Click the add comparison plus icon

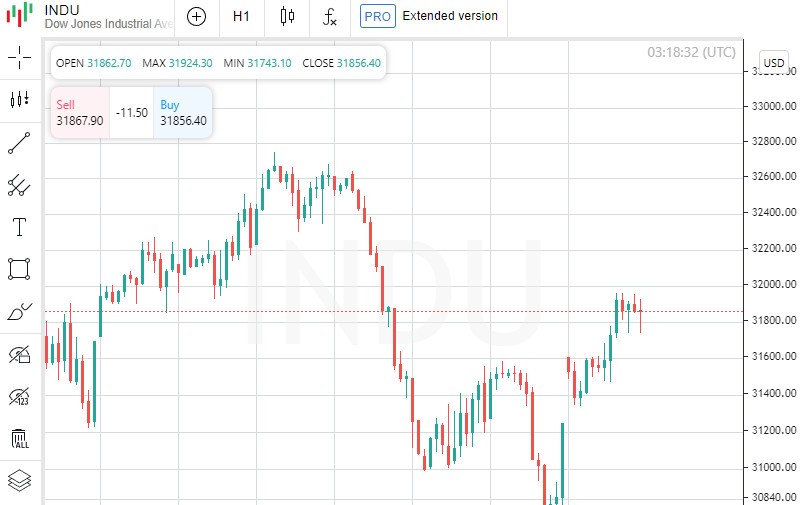(x=197, y=16)
